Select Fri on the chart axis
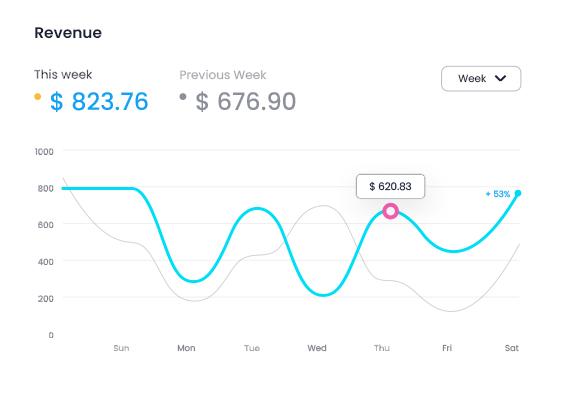 pyautogui.click(x=447, y=348)
